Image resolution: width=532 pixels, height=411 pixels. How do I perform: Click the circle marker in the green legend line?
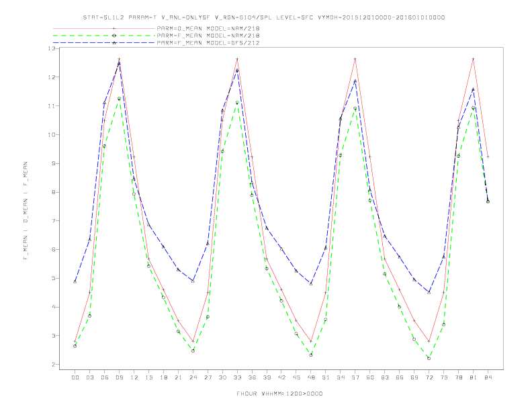pos(114,36)
